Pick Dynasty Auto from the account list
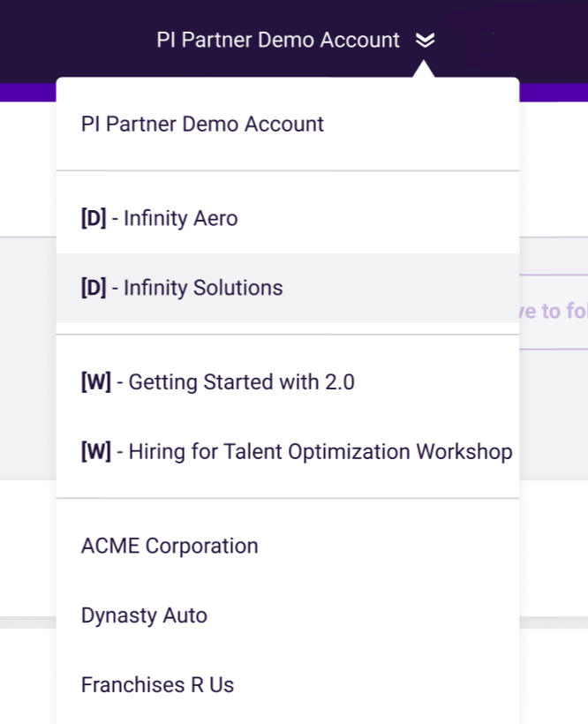Viewport: 588px width, 724px height. (x=144, y=615)
